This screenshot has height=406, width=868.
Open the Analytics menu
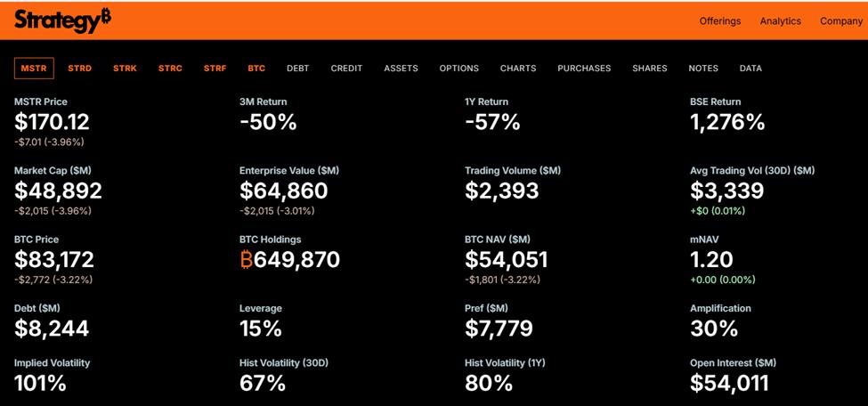[780, 21]
